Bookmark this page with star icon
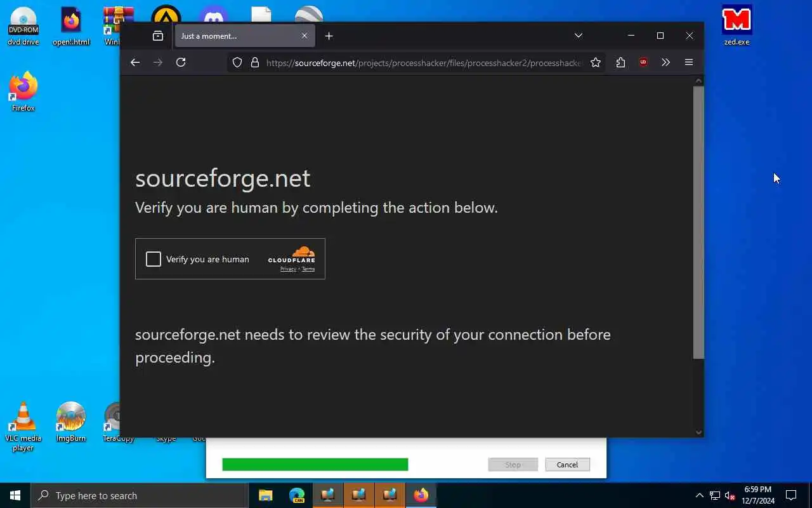Viewport: 812px width, 508px height. pos(596,62)
